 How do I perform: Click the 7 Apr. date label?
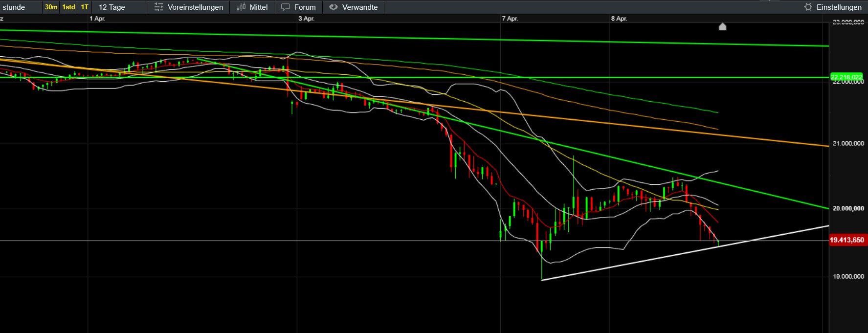510,19
